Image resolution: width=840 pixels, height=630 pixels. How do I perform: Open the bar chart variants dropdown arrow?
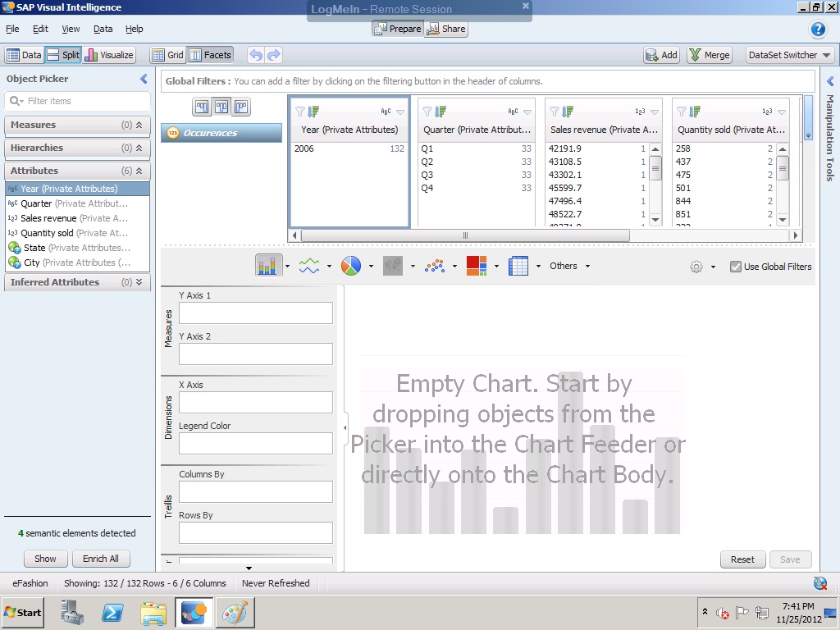pos(288,267)
